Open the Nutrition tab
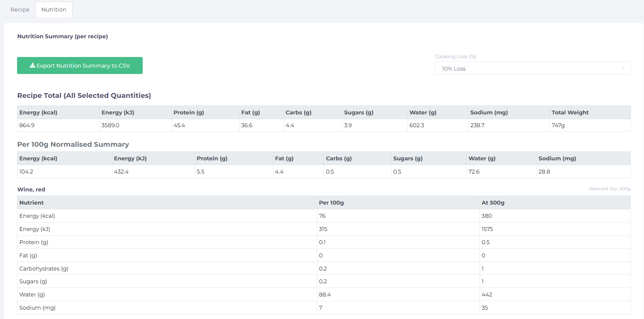The height and width of the screenshot is (319, 644). click(x=54, y=9)
